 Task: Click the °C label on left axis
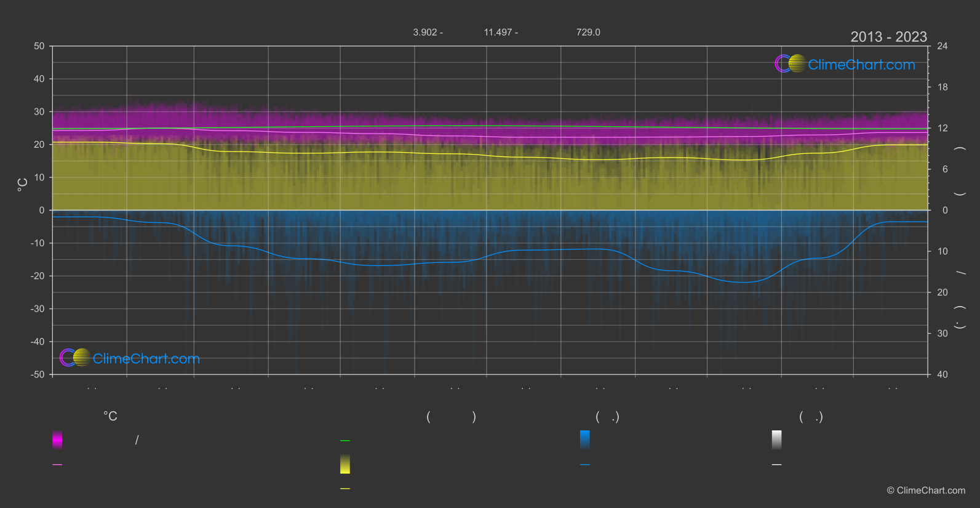coord(23,185)
